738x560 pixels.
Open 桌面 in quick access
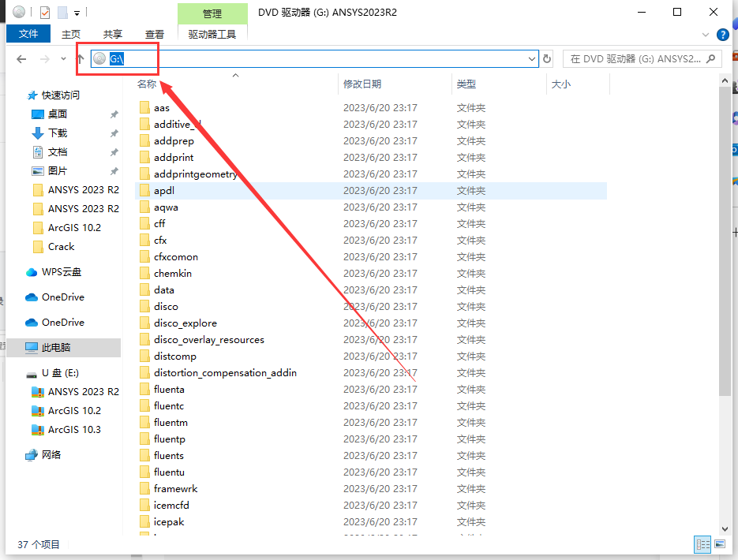coord(50,114)
